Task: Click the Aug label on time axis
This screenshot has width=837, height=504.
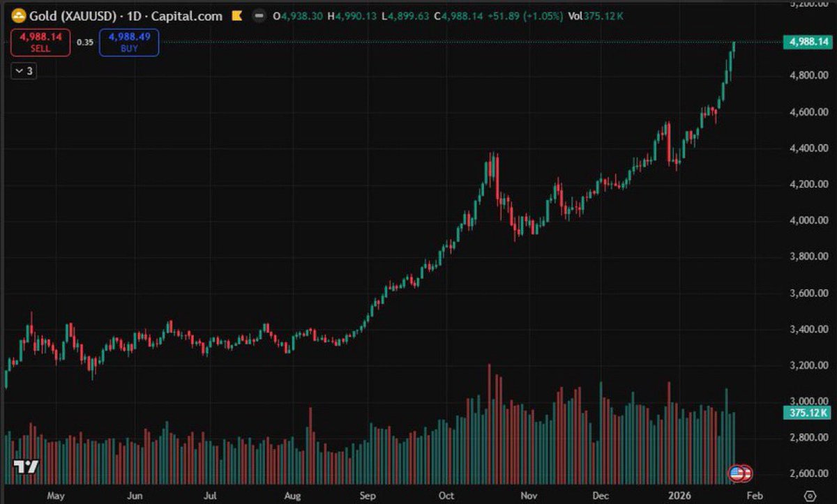Action: click(292, 496)
